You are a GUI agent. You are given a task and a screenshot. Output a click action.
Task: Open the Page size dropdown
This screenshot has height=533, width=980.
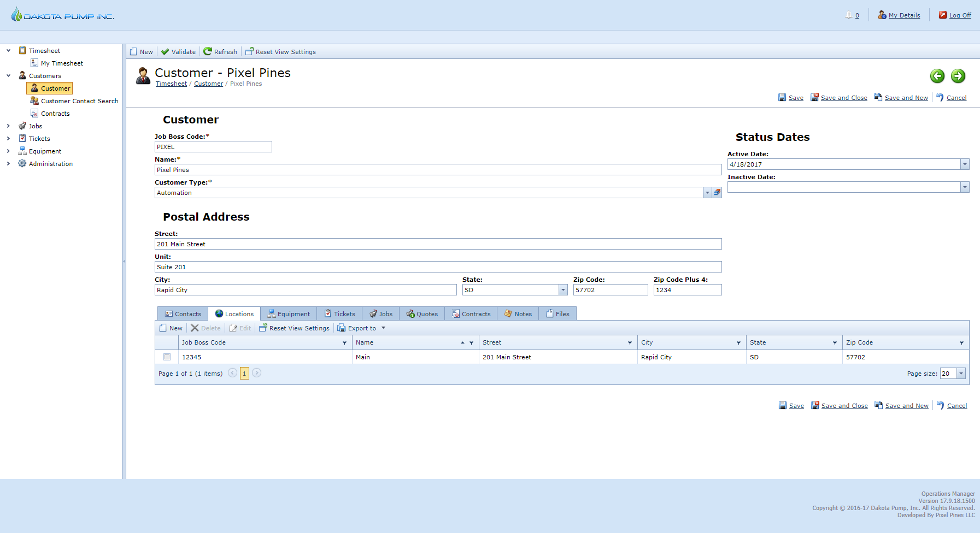961,374
